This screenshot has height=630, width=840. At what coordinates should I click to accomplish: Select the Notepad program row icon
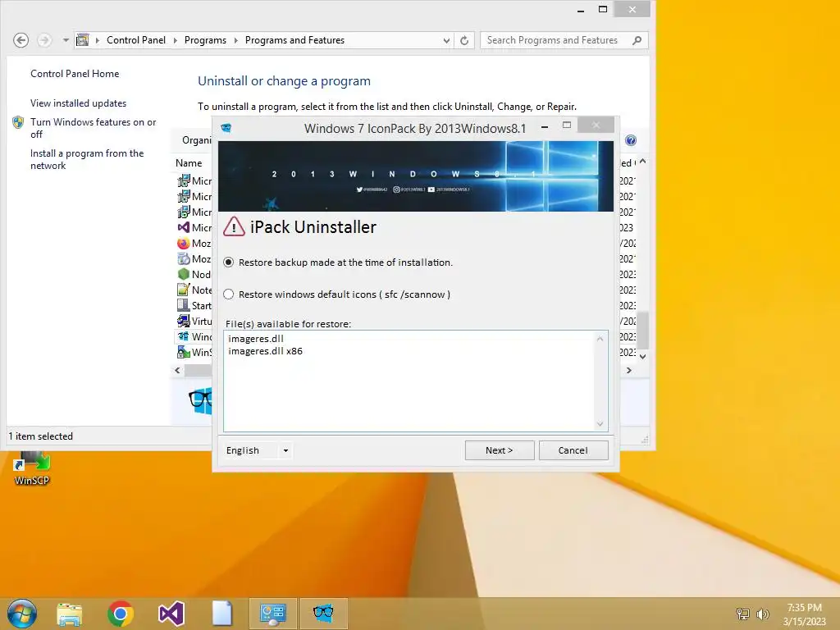pos(183,290)
